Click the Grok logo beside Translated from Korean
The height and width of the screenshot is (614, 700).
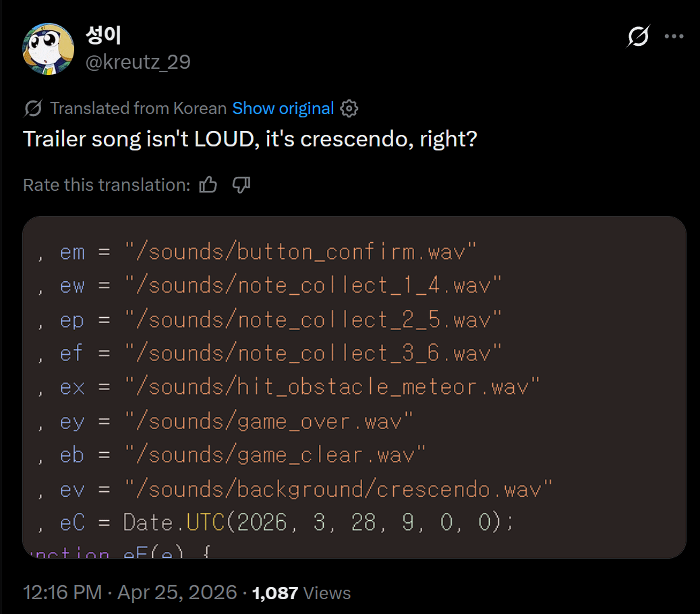pos(33,109)
